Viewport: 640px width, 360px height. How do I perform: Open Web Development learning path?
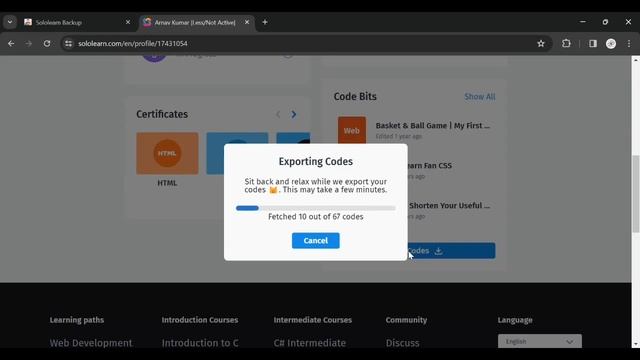[x=91, y=343]
